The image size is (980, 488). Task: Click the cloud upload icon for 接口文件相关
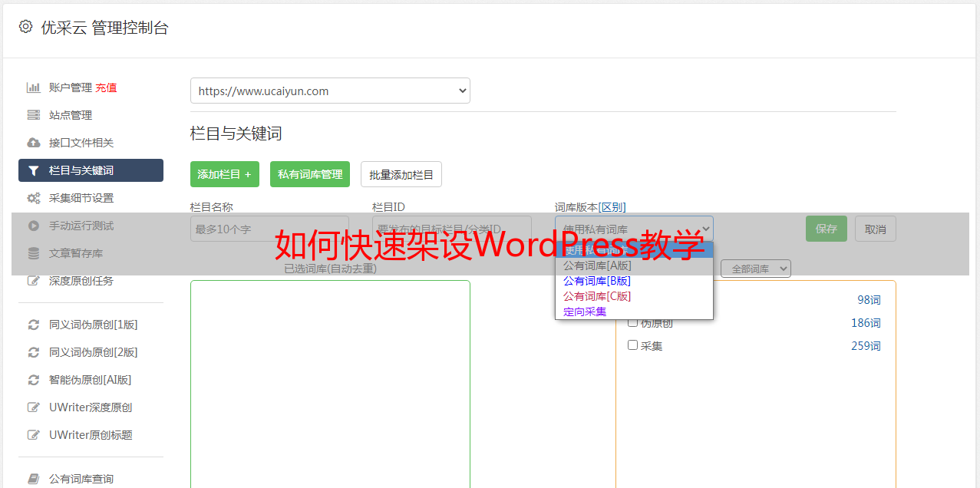tap(34, 143)
